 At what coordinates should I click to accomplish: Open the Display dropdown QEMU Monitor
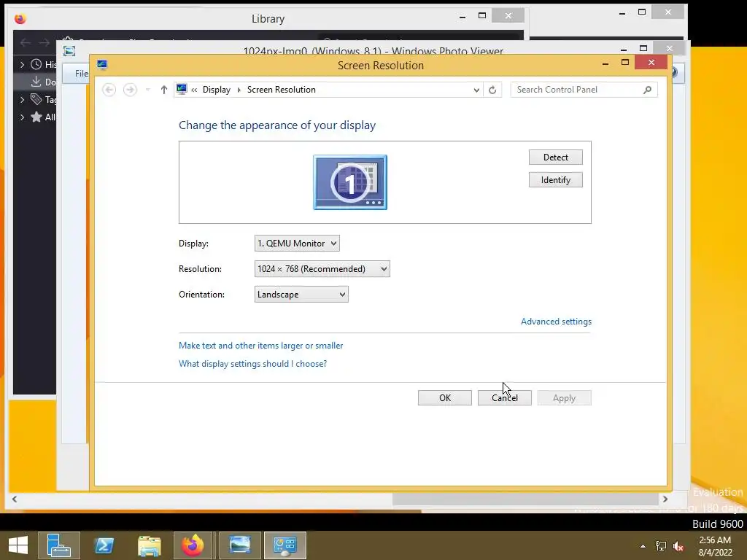[x=297, y=244]
